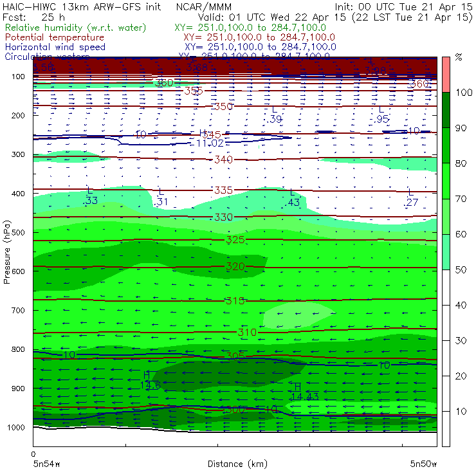This screenshot has width=476, height=476.
Task: Click the colorbar '80' tick label
Action: coord(461,163)
